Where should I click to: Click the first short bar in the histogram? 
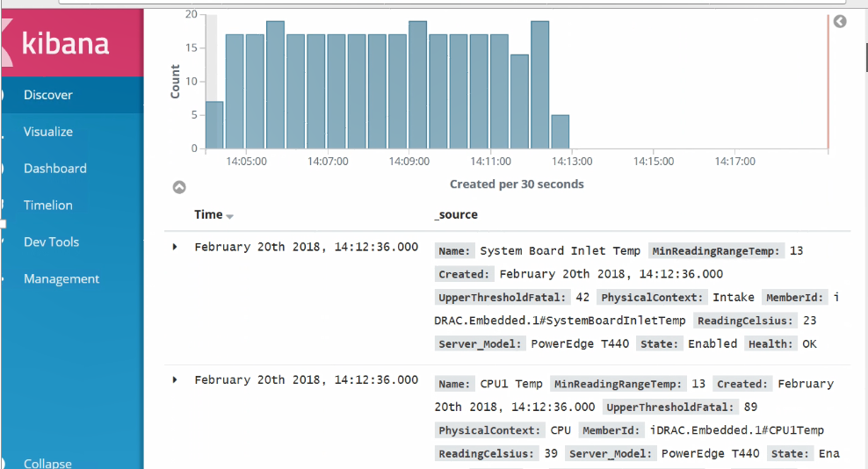coord(214,125)
